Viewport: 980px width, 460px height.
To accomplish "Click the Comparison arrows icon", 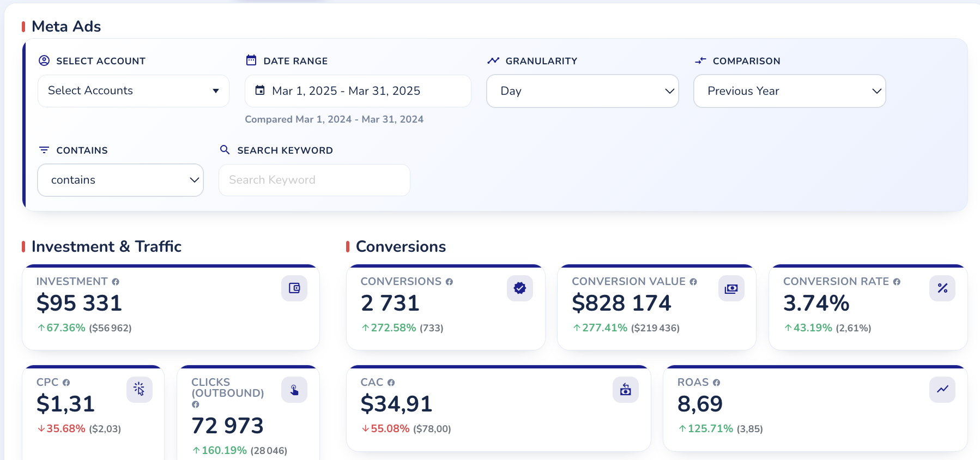I will click(x=700, y=60).
